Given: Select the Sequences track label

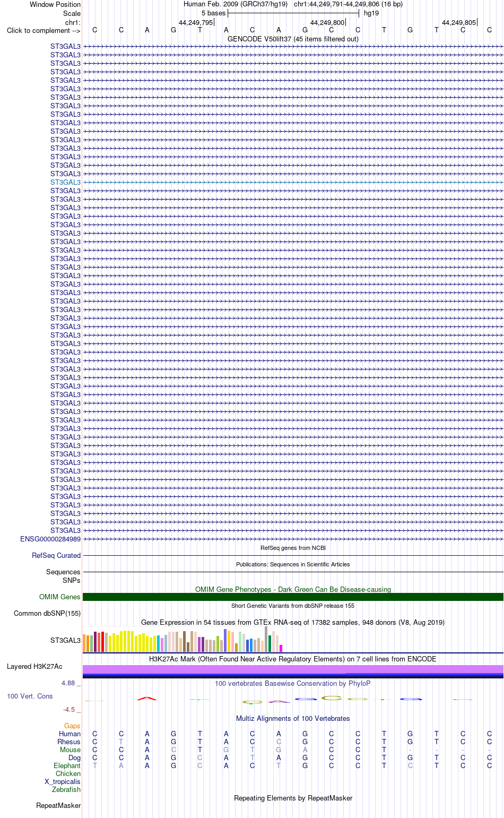Looking at the screenshot, I should click(63, 572).
